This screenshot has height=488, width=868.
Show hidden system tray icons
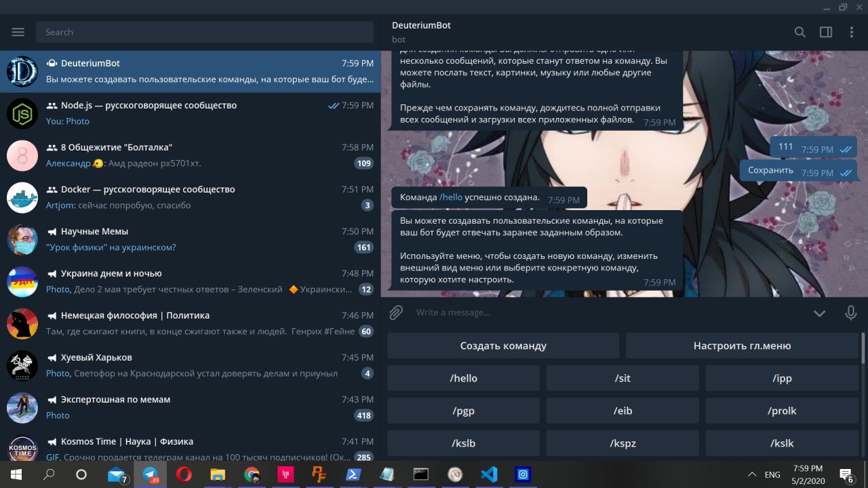[x=752, y=474]
